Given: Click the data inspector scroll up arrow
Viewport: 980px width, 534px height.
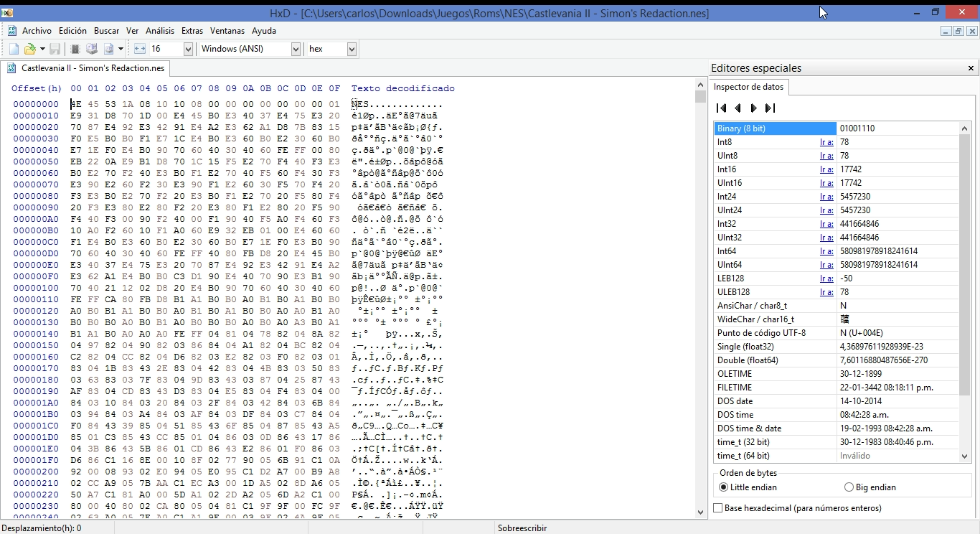Looking at the screenshot, I should coord(965,128).
